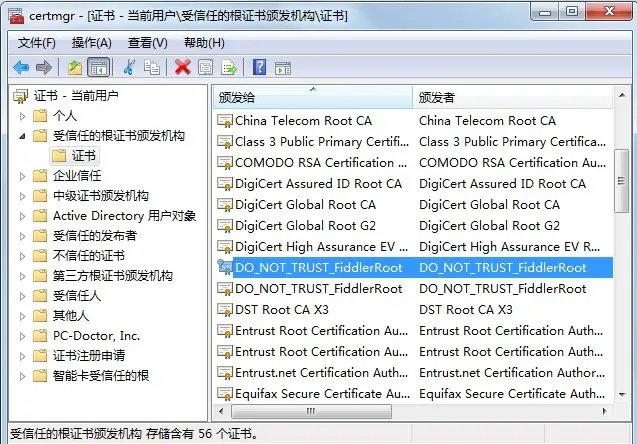Select Entrust.net Certification Auth... certificate

[414, 373]
